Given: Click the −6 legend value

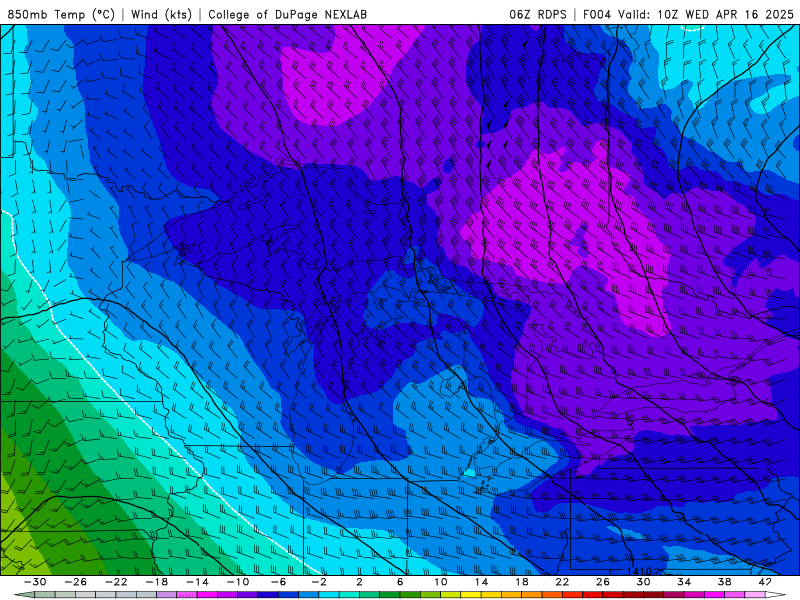Looking at the screenshot, I should [278, 582].
